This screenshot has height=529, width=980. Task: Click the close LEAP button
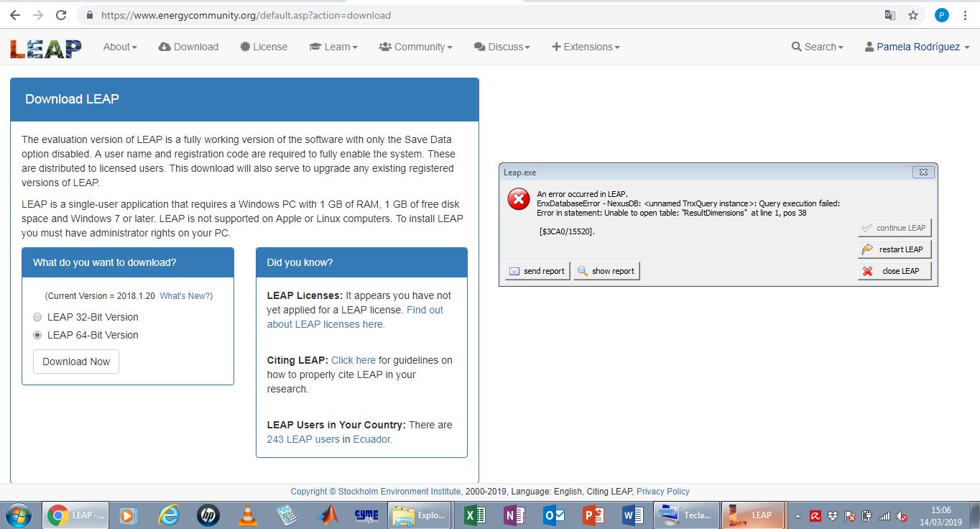pyautogui.click(x=895, y=271)
